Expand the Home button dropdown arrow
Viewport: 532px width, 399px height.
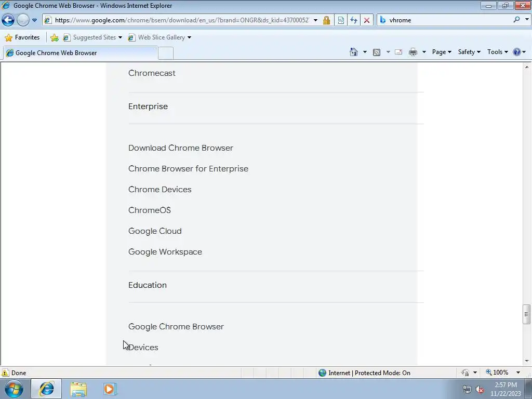click(365, 52)
